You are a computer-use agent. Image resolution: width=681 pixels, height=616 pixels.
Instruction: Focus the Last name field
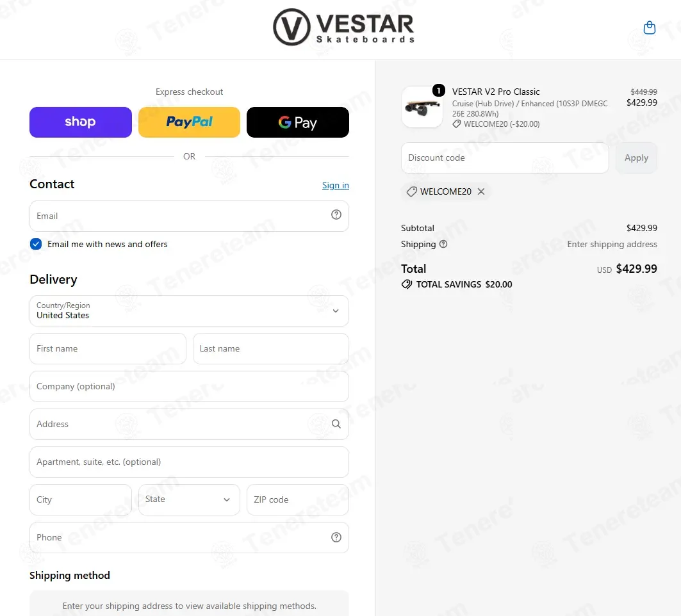[x=270, y=348]
